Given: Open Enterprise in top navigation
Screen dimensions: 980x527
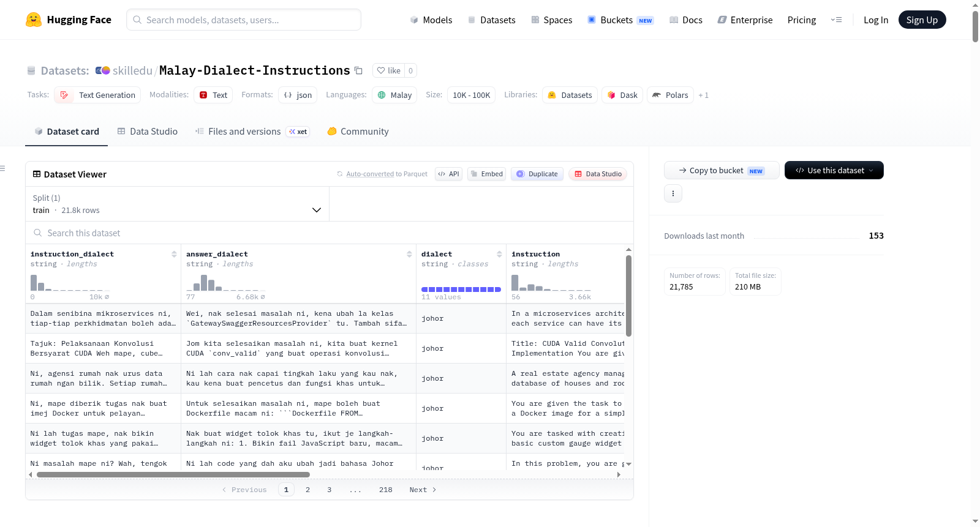Looking at the screenshot, I should pos(745,20).
